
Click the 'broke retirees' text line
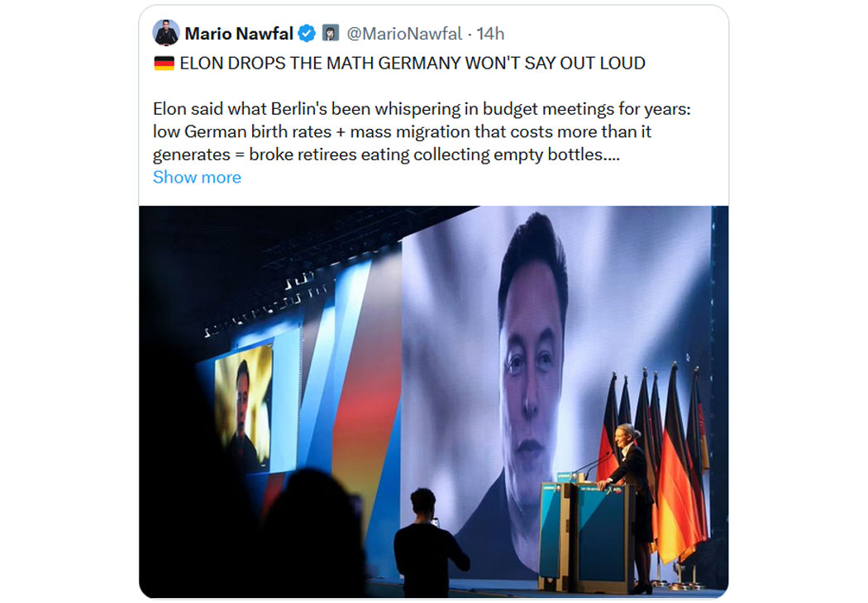point(385,154)
